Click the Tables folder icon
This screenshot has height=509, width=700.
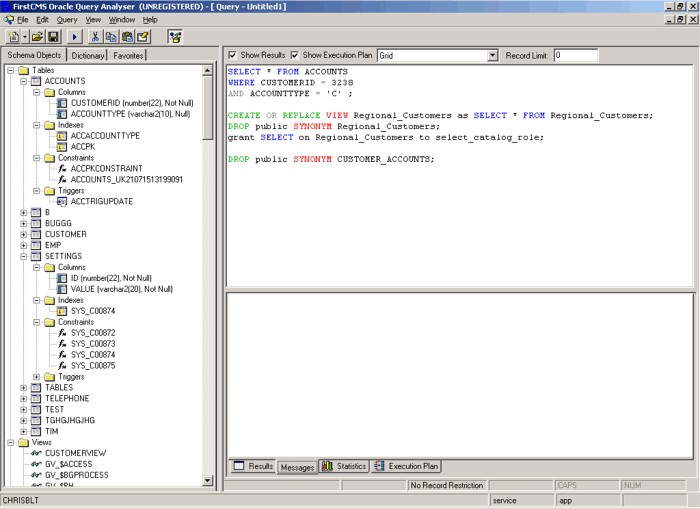pos(23,71)
